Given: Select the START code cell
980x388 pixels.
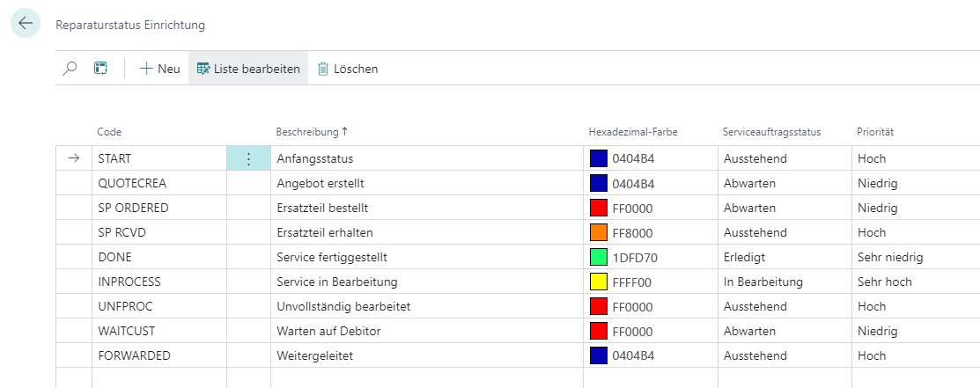Looking at the screenshot, I should click(x=159, y=158).
